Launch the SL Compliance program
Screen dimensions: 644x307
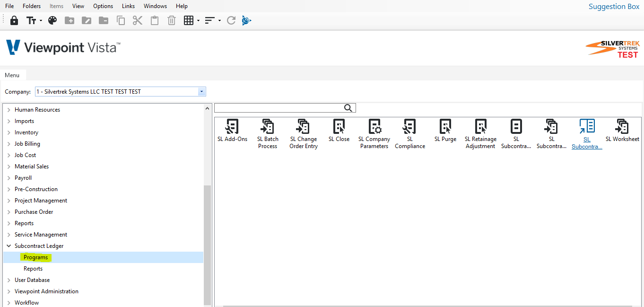point(410,134)
